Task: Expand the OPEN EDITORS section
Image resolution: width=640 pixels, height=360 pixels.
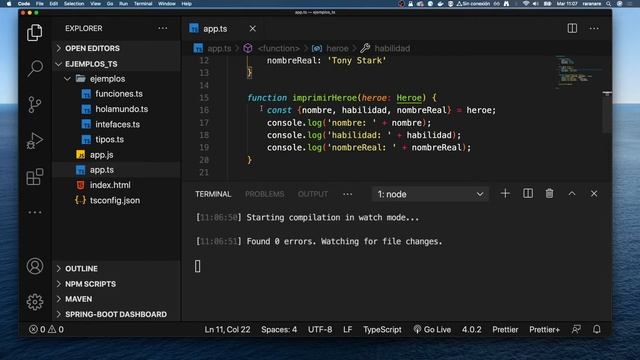Action: pos(116,48)
